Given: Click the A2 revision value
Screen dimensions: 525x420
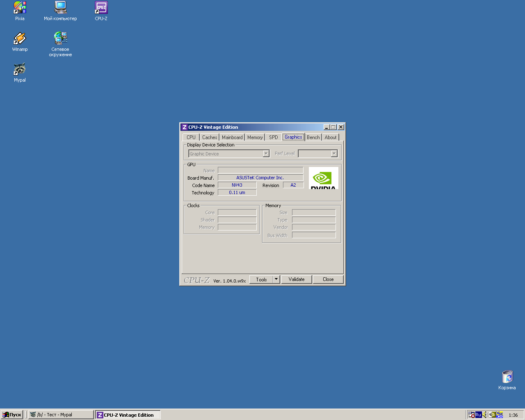Looking at the screenshot, I should (293, 185).
